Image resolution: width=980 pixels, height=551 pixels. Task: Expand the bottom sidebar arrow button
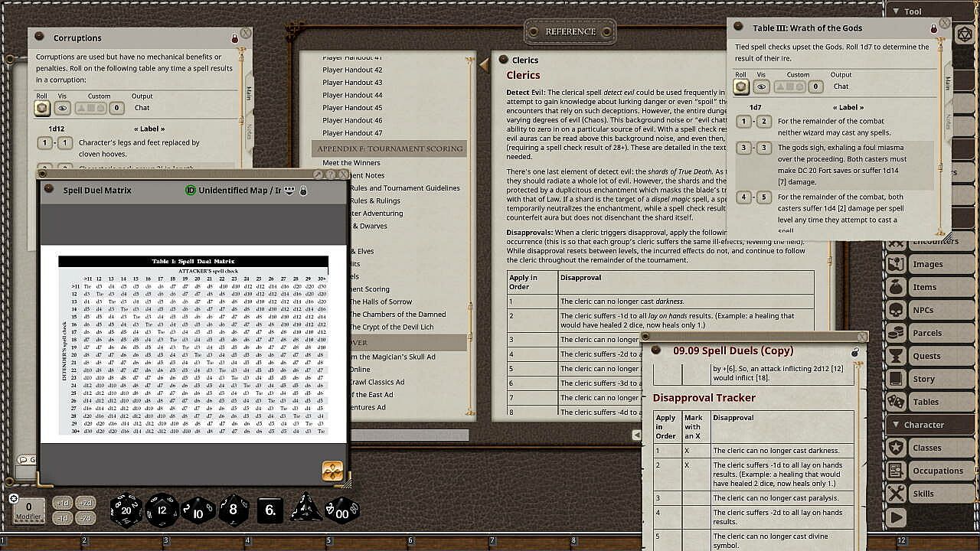coord(896,518)
